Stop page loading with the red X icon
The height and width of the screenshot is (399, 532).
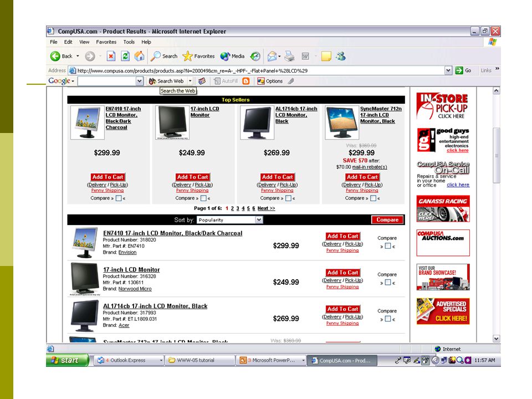tap(111, 56)
